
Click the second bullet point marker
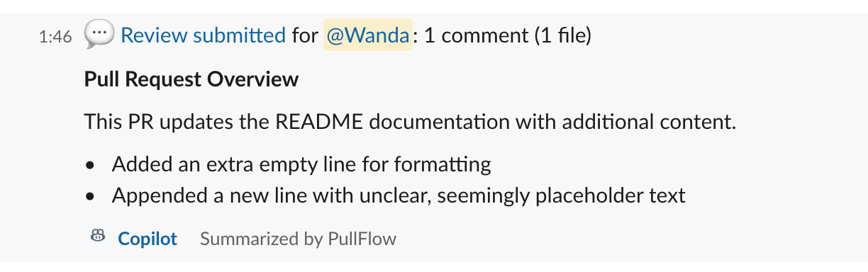90,196
